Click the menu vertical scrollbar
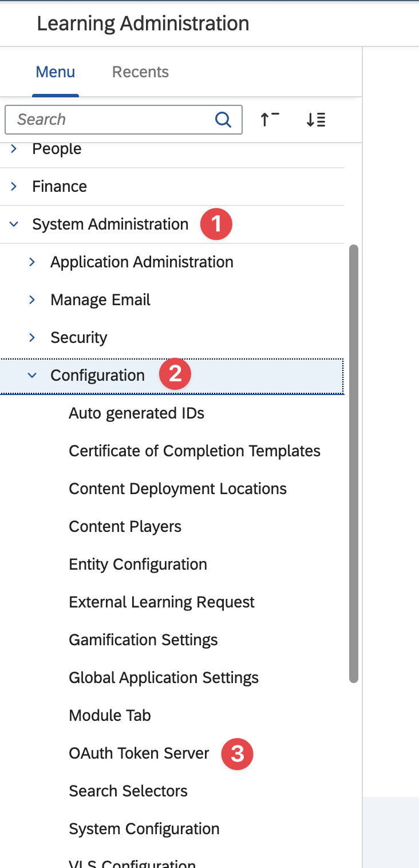The height and width of the screenshot is (868, 419). click(x=354, y=464)
